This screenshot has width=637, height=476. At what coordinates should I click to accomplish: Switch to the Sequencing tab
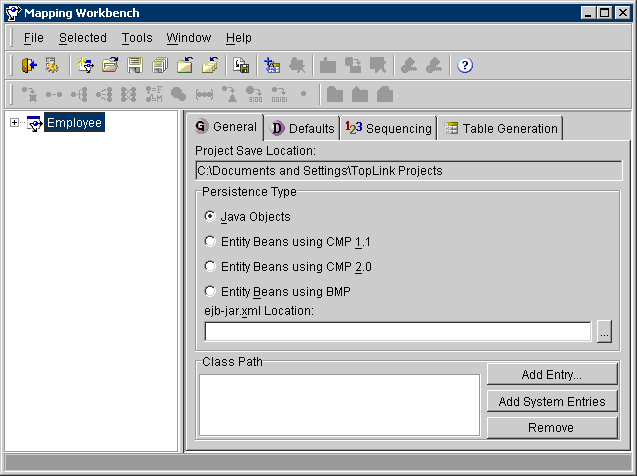(389, 128)
